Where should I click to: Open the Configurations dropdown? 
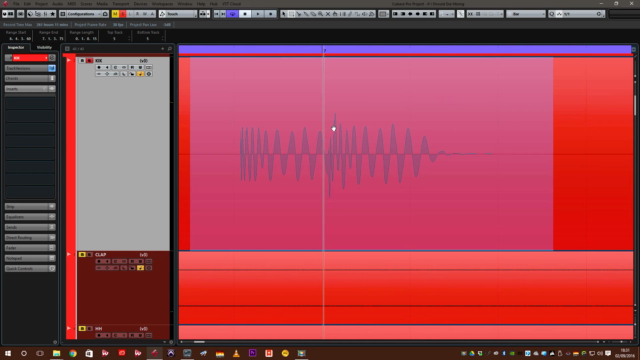click(x=83, y=14)
